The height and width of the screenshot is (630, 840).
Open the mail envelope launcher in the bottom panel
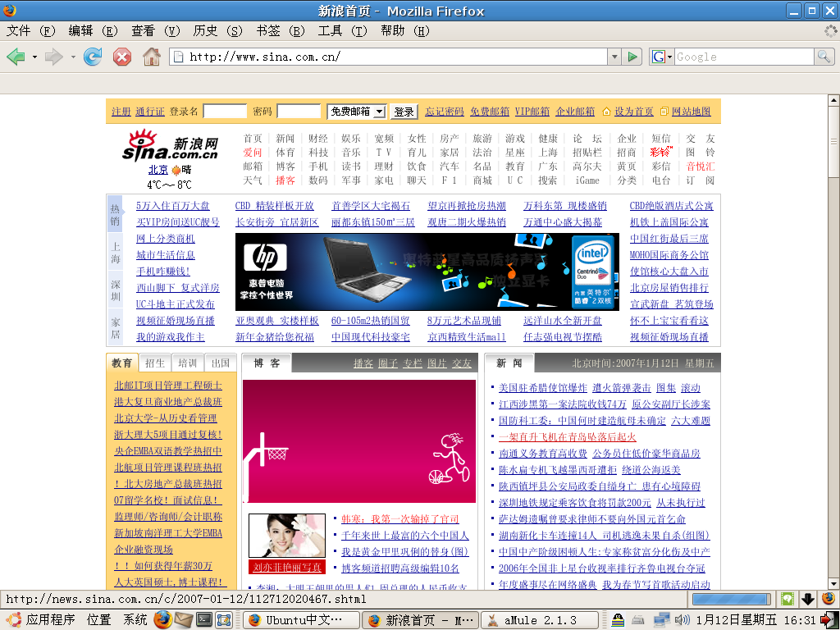click(x=183, y=620)
